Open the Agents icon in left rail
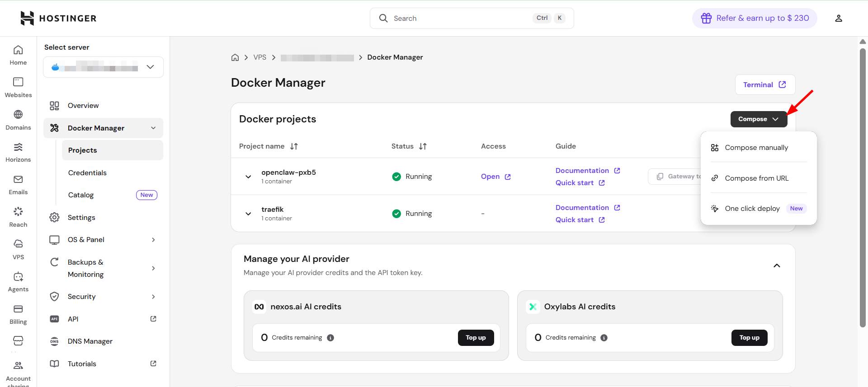The image size is (868, 387). (x=18, y=277)
